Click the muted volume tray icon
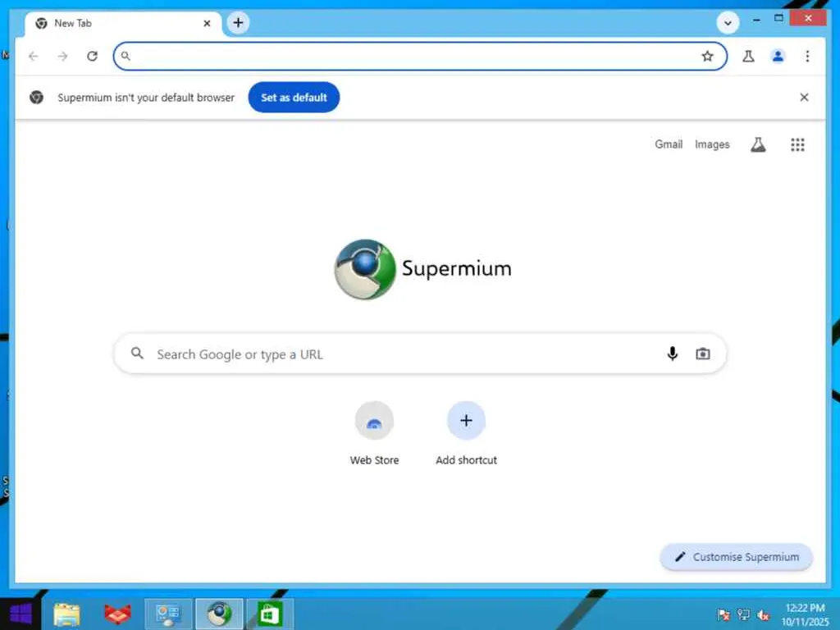840x630 pixels. (764, 615)
